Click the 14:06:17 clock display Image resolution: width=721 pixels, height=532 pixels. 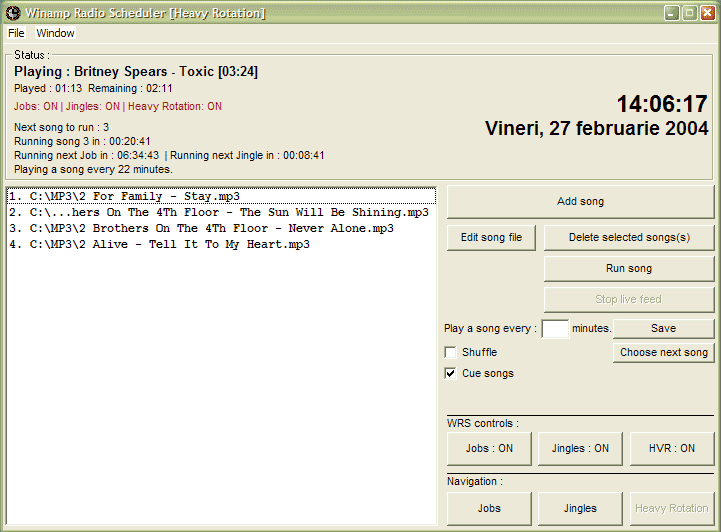662,104
